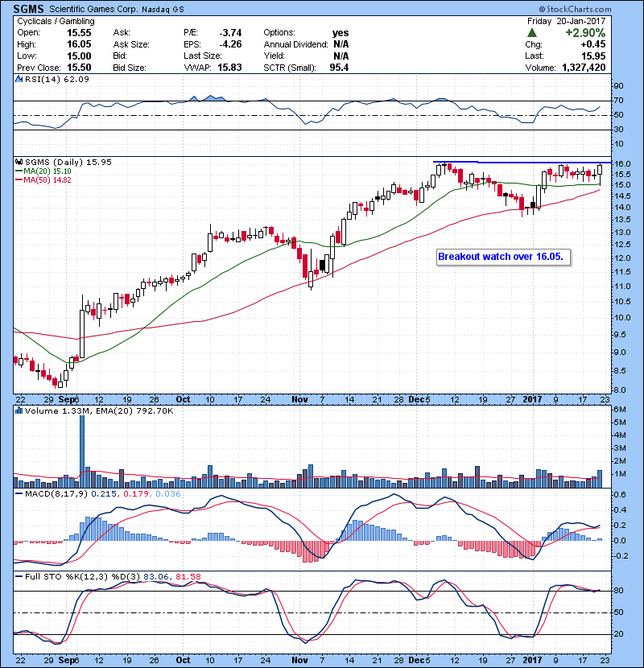Image resolution: width=644 pixels, height=668 pixels.
Task: Click the Options yes value
Action: tap(341, 33)
